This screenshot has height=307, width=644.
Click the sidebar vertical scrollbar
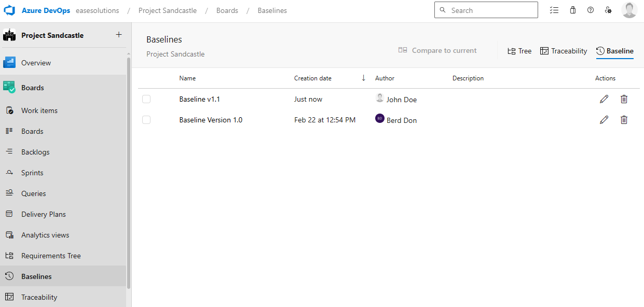coord(129,173)
